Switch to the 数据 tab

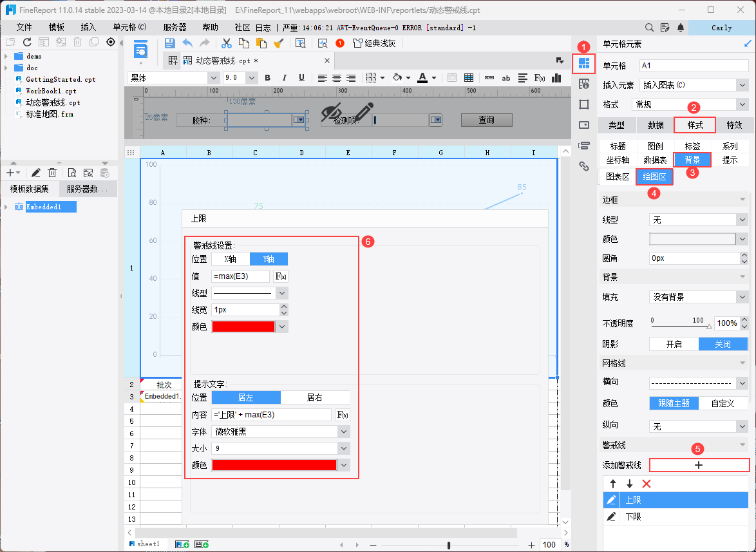(656, 125)
